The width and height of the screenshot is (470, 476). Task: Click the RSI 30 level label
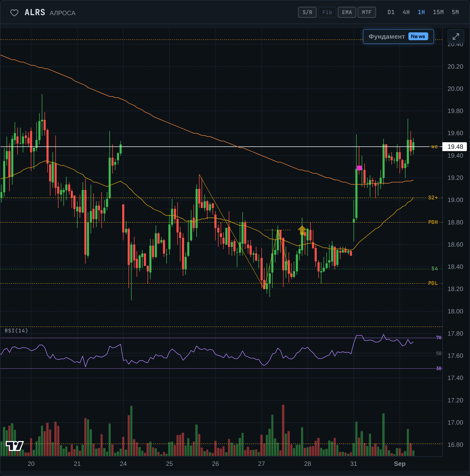tap(439, 368)
